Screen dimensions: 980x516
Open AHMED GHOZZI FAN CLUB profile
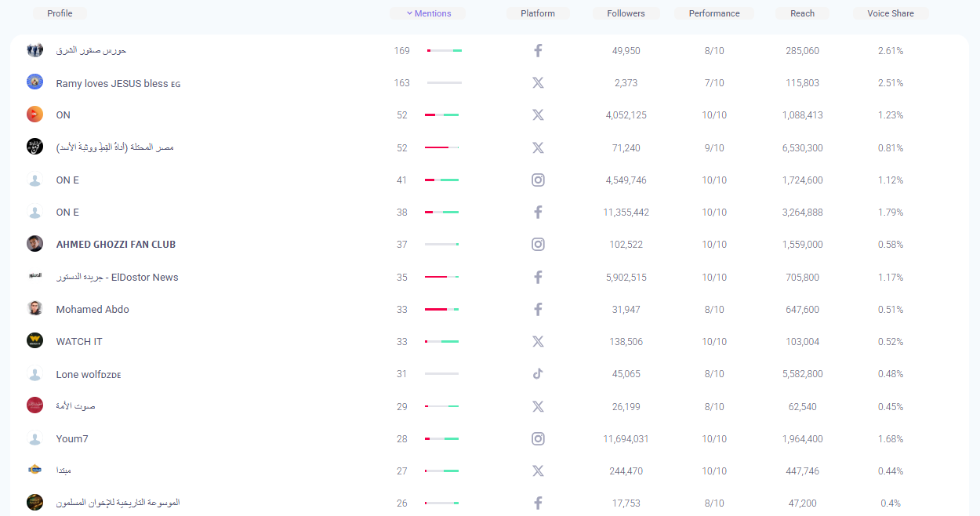(x=116, y=245)
